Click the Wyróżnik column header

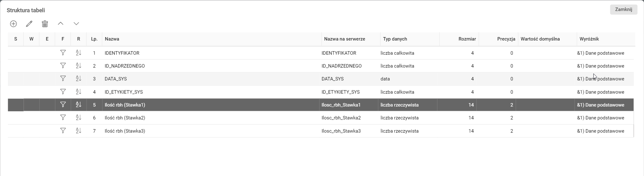click(589, 39)
